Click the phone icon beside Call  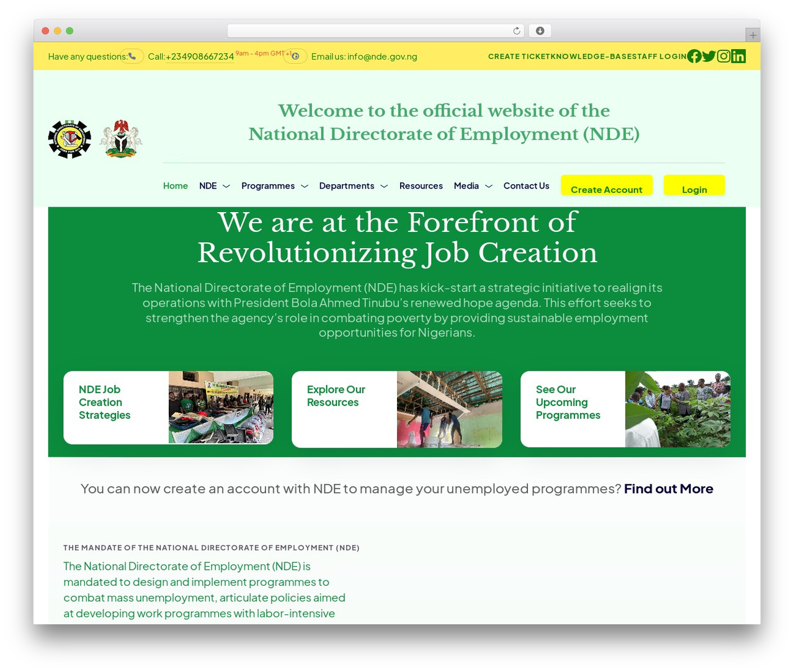tap(132, 56)
